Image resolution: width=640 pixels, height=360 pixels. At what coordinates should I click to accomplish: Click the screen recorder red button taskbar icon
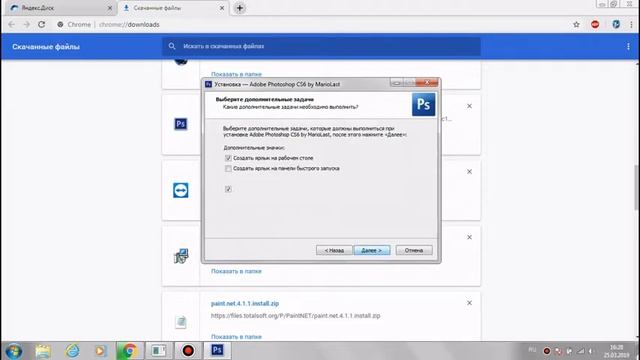(188, 351)
